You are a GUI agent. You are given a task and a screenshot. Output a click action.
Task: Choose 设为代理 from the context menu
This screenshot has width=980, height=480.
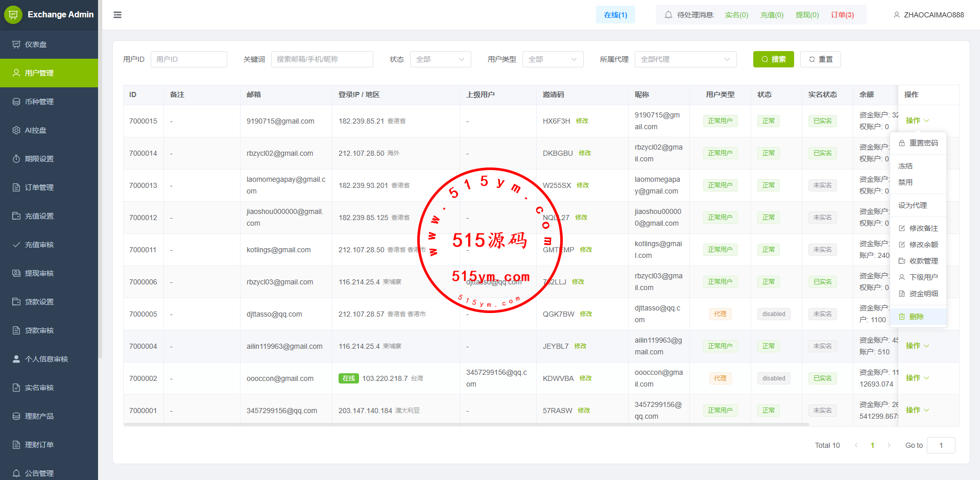tap(912, 205)
